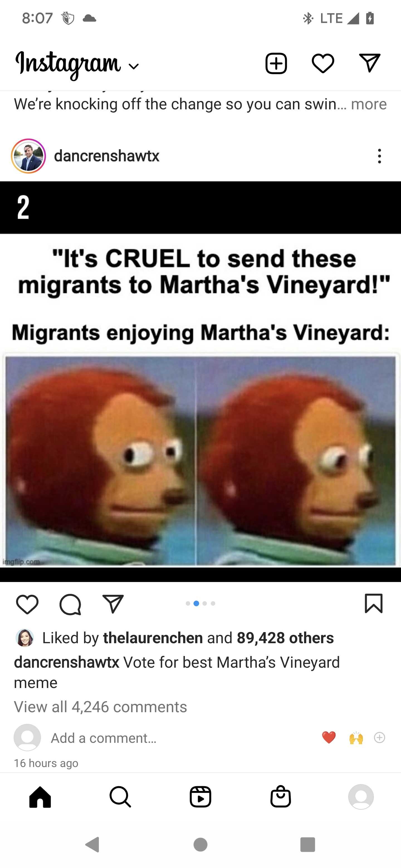Open post options three-dot menu
Viewport: 401px width, 868px height.
click(x=379, y=156)
